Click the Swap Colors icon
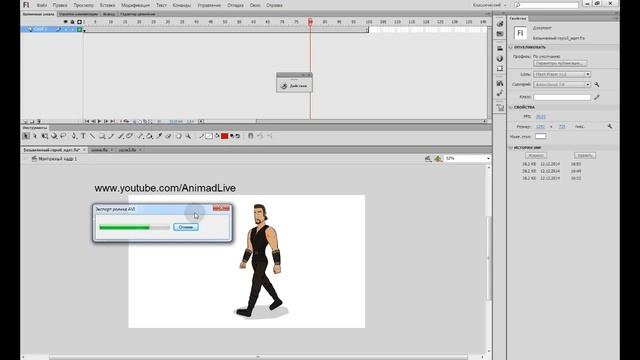The image size is (640, 360). point(238,136)
